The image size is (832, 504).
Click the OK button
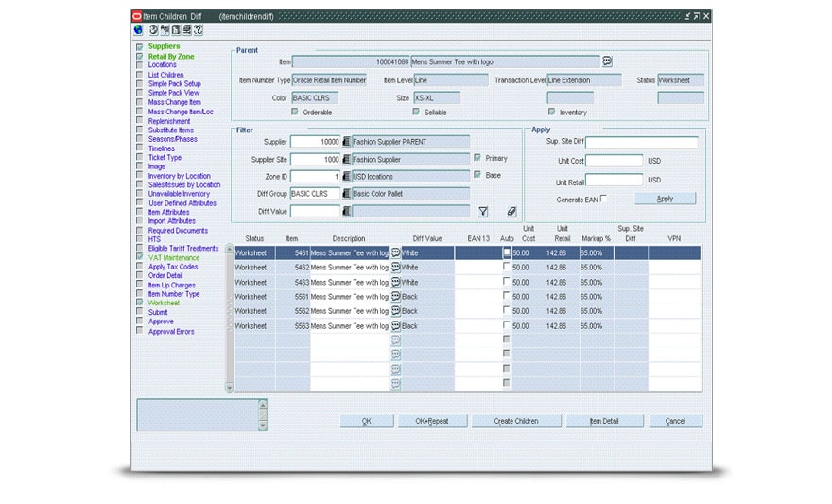pyautogui.click(x=367, y=421)
